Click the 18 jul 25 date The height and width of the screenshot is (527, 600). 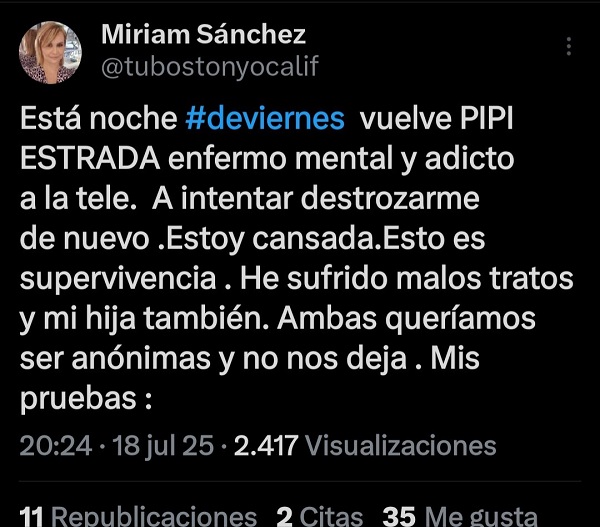click(x=163, y=446)
